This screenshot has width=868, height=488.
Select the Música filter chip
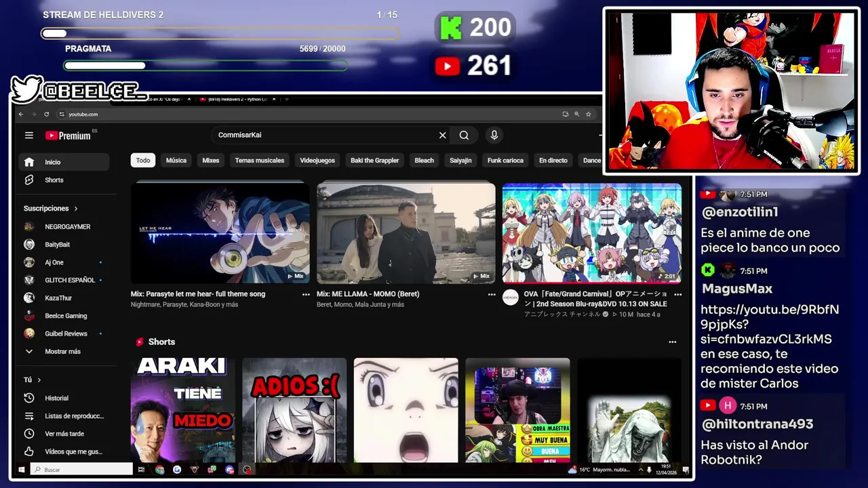(176, 160)
